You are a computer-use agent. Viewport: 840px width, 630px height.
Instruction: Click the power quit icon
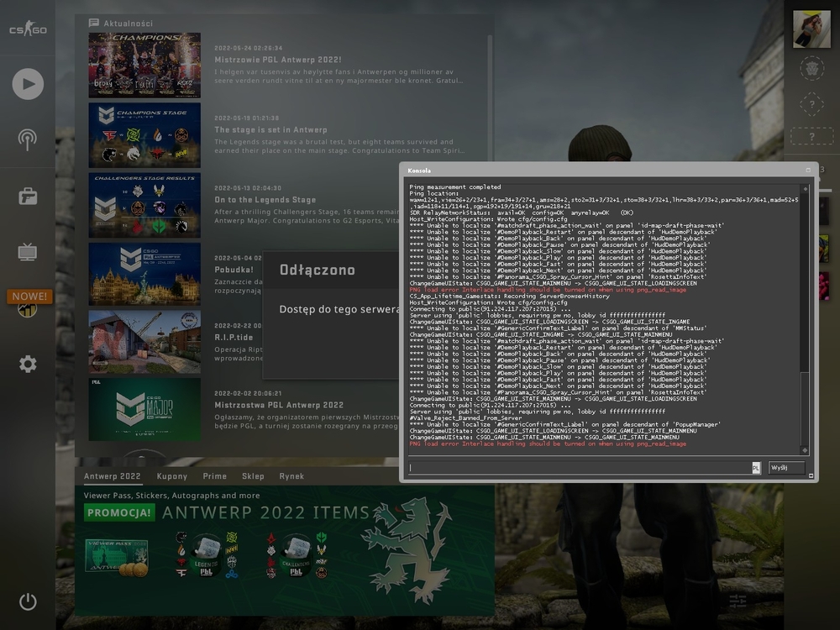click(28, 601)
